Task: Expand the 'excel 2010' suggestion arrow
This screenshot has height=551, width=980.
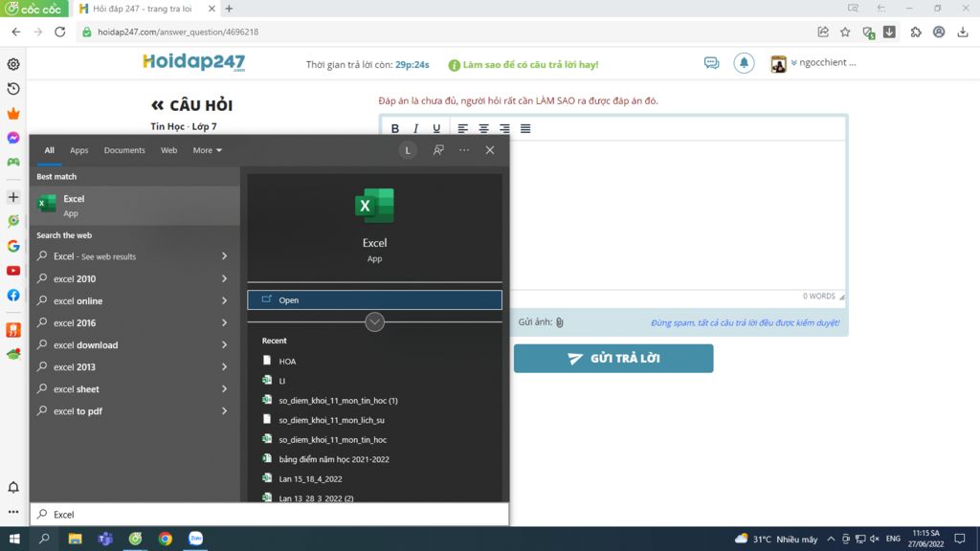Action: [224, 278]
